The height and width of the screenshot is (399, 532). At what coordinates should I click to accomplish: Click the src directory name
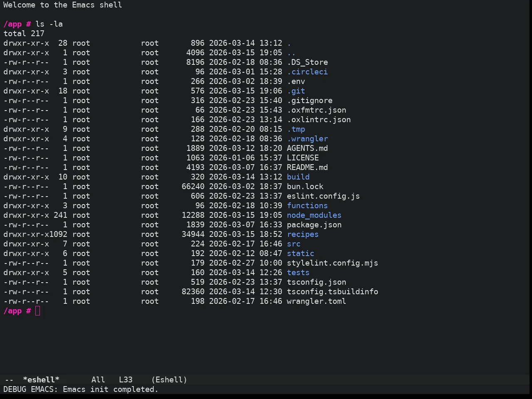(293, 244)
